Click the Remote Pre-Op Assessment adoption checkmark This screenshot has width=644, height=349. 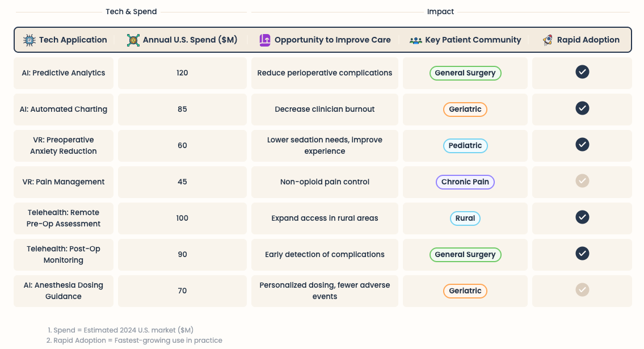(x=582, y=217)
